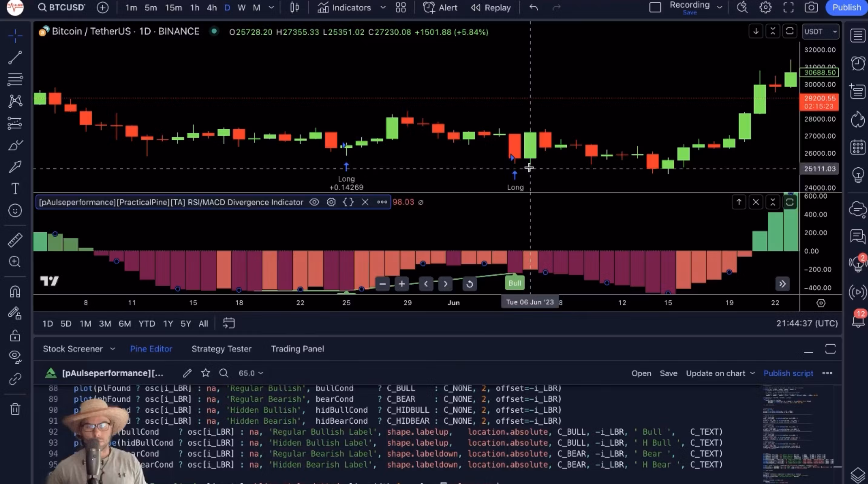Click the Replay button
The image size is (868, 484).
click(x=491, y=7)
